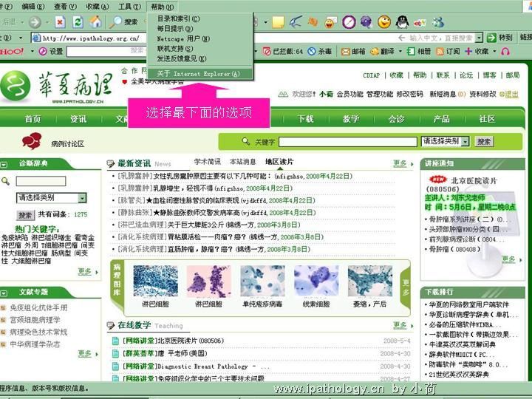The height and width of the screenshot is (399, 532).
Task: Go to the browser Home icon
Action: pyautogui.click(x=95, y=22)
